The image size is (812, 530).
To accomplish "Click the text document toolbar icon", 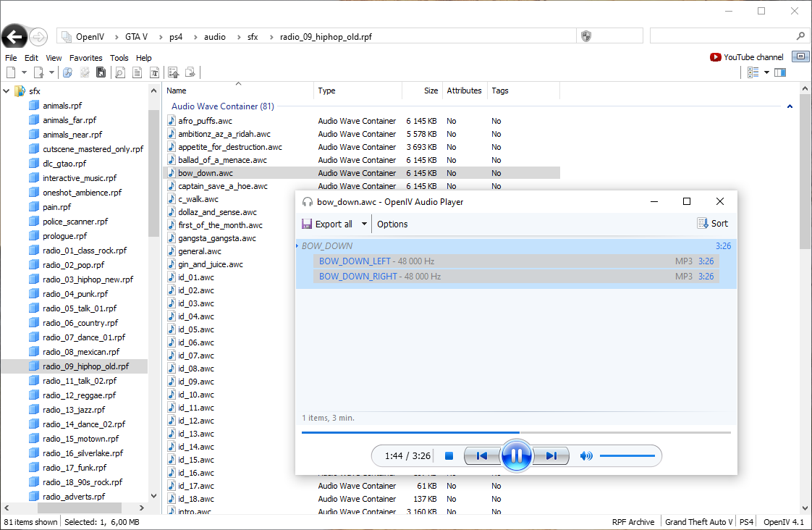I will (138, 72).
